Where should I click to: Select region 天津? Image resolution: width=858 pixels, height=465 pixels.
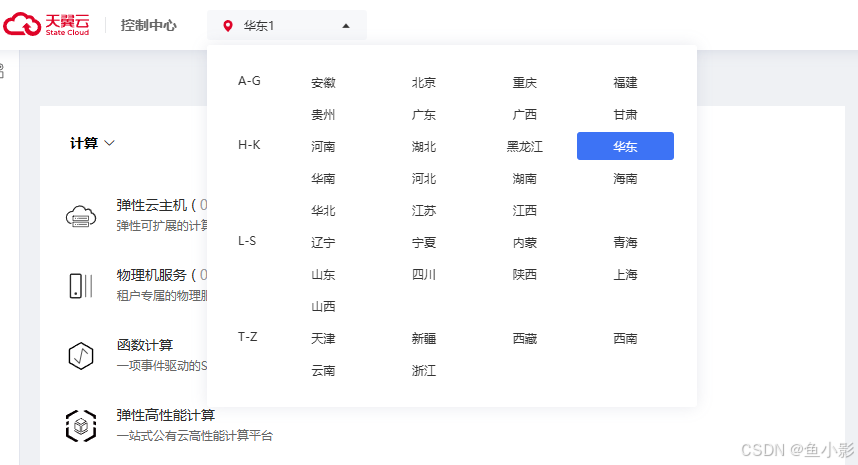coord(323,339)
